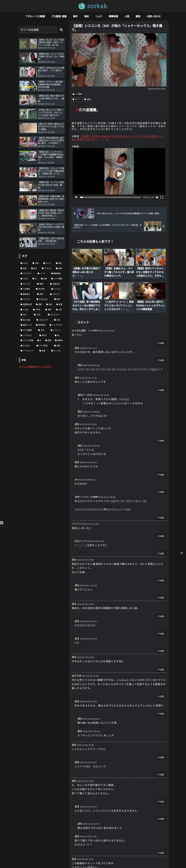Click the 2025-01-05 12:00 post date

tap(157, 89)
